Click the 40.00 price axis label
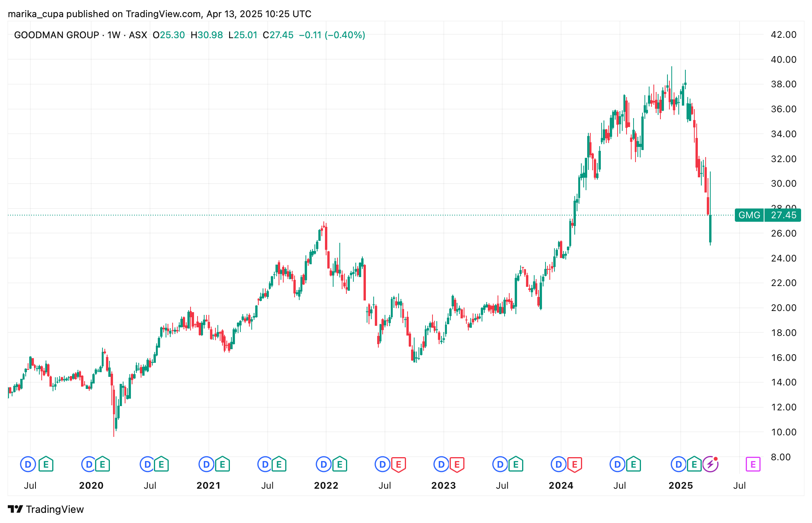The image size is (812, 523). 784,60
